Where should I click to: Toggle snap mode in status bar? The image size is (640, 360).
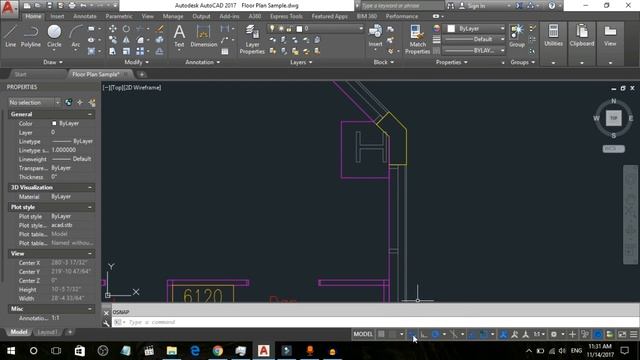coord(393,334)
